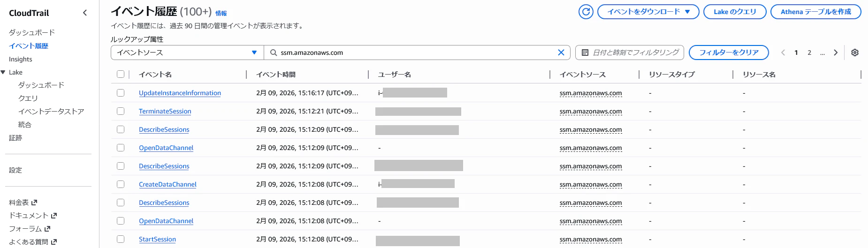
Task: Open イベント履歴 in the sidebar
Action: (29, 46)
